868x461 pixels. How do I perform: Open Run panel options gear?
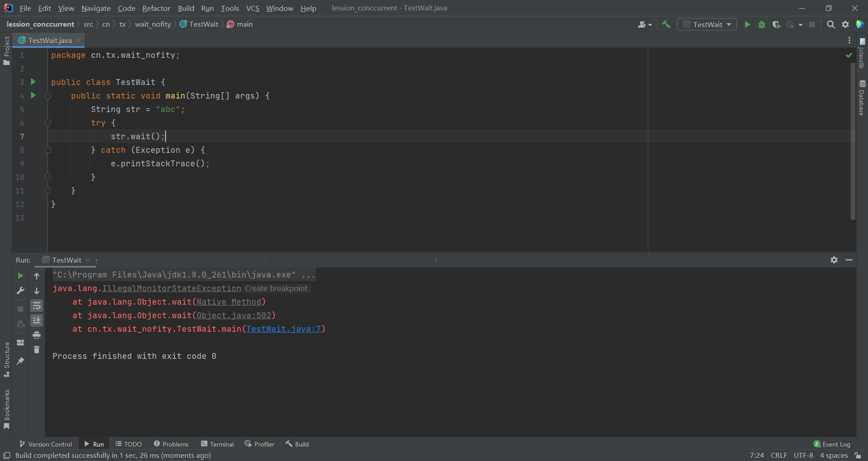pos(834,260)
